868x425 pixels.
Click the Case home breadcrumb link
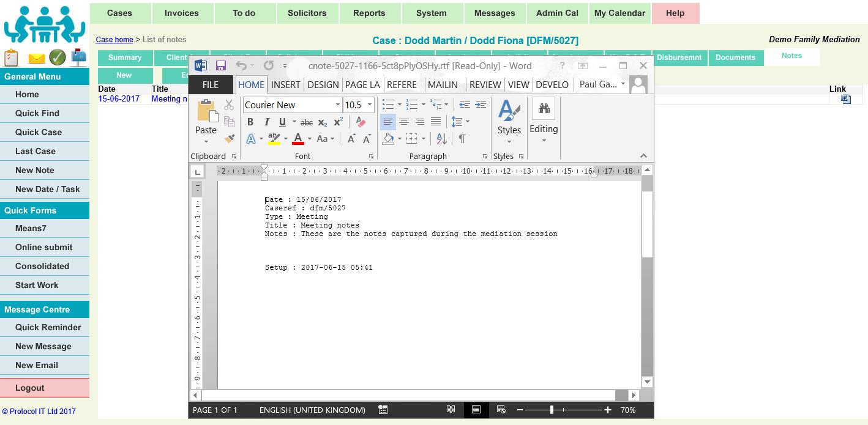[x=114, y=40]
